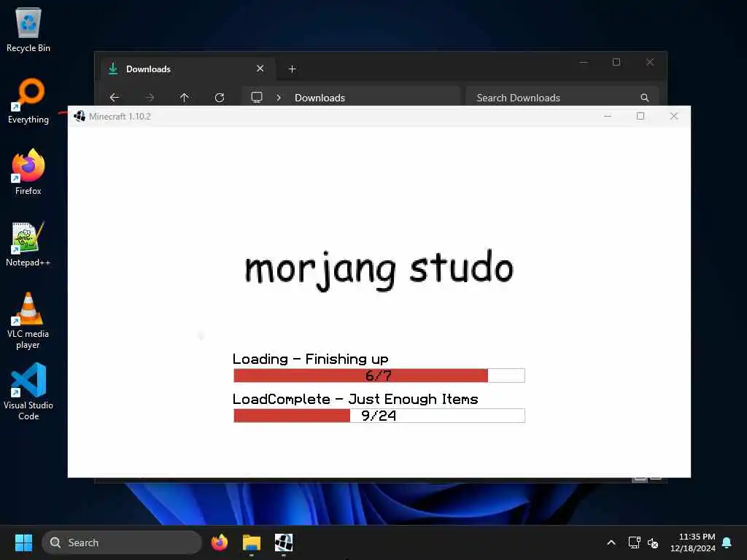Click the Minecraft 1.10.2 title bar icon
The height and width of the screenshot is (560, 747).
coord(80,116)
